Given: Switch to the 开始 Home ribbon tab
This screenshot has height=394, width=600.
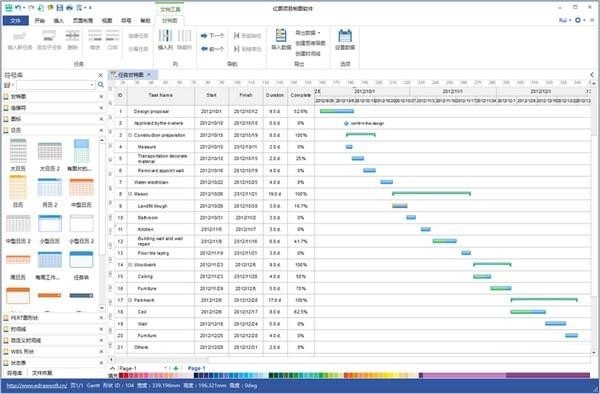Looking at the screenshot, I should (40, 20).
